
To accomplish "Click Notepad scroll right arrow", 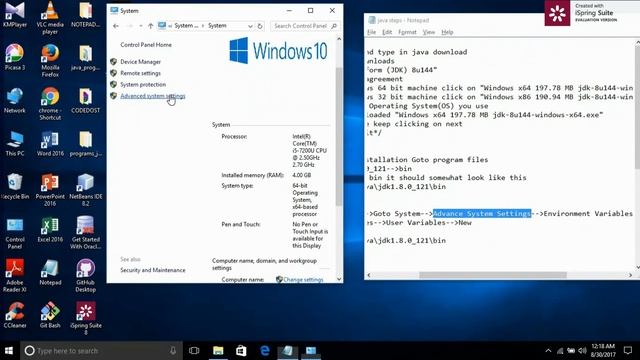I will [631, 275].
